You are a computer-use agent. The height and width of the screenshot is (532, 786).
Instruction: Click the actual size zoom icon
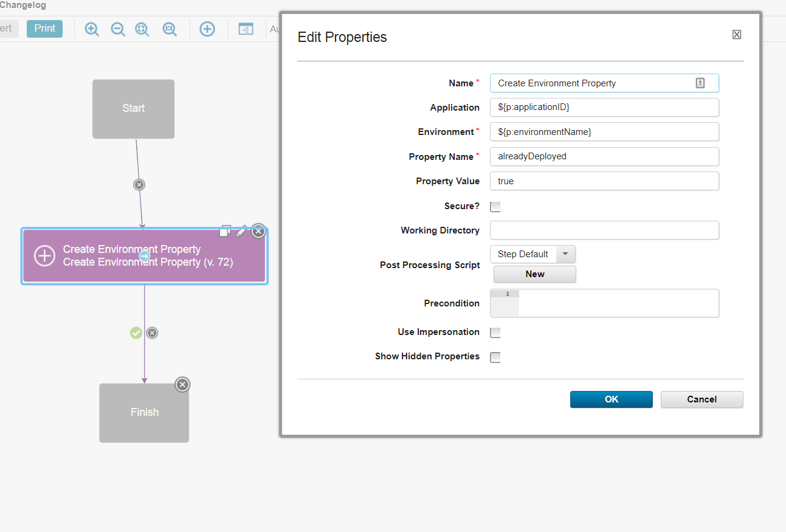pos(170,29)
